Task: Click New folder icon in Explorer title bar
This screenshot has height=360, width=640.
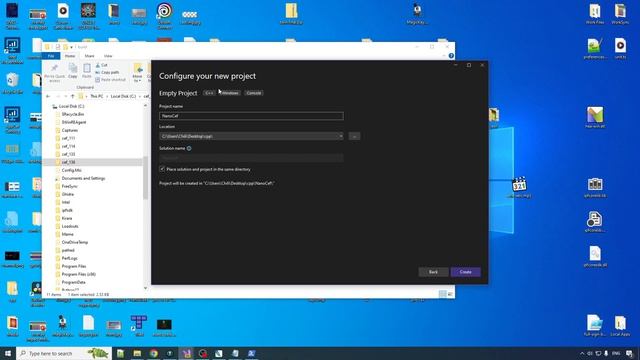Action: click(x=65, y=47)
